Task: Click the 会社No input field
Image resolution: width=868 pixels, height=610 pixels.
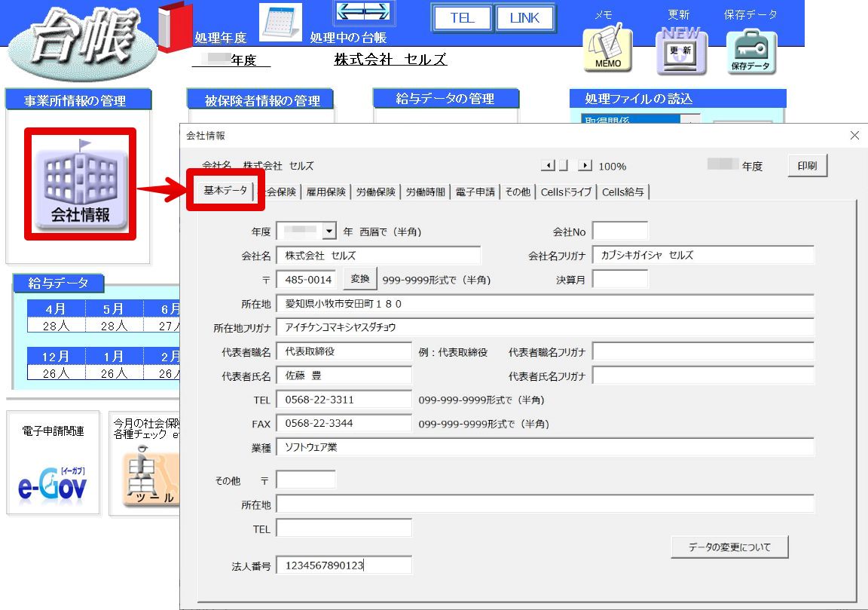Action: click(620, 231)
